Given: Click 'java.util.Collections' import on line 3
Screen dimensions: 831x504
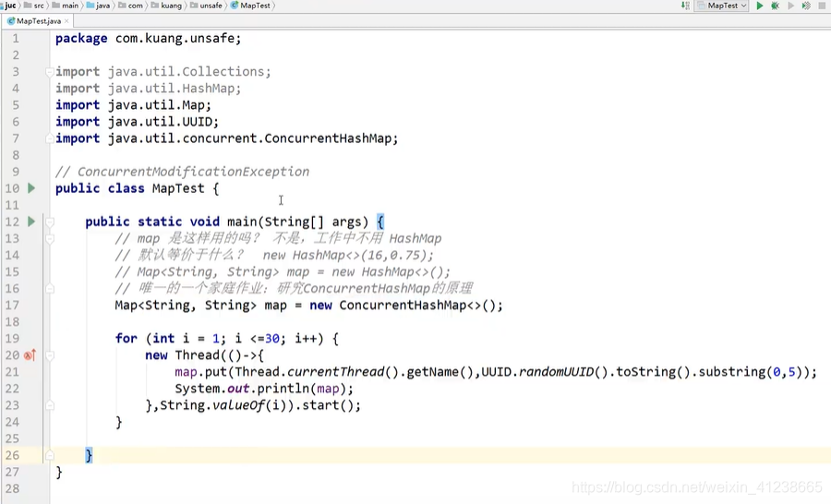Looking at the screenshot, I should (x=186, y=72).
